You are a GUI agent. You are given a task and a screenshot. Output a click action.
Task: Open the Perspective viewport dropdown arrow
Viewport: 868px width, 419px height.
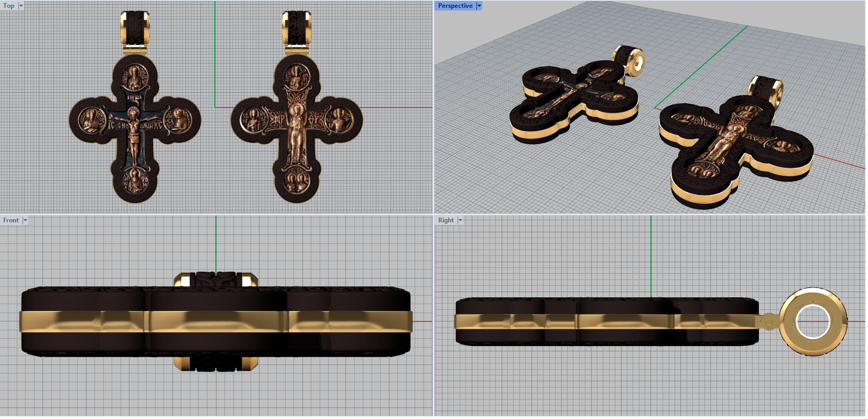click(479, 5)
